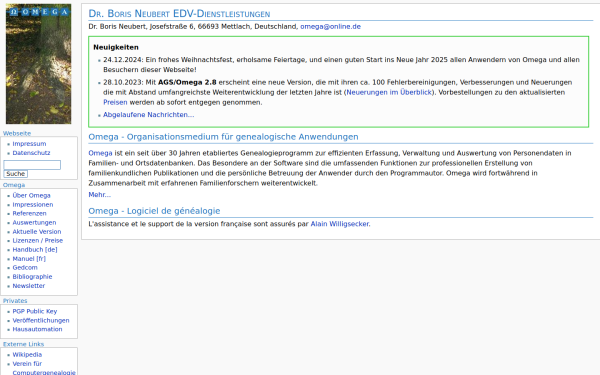View Lizenzen / Preise

[x=38, y=241]
